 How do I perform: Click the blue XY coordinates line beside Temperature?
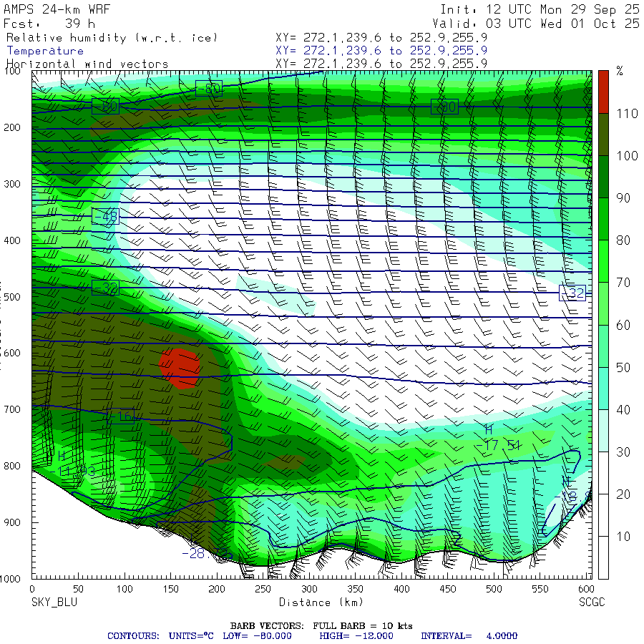[x=381, y=51]
